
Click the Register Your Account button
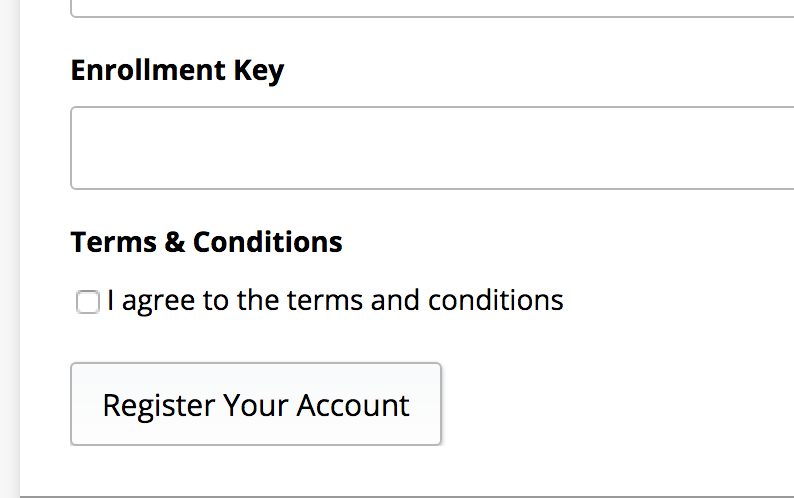tap(256, 404)
